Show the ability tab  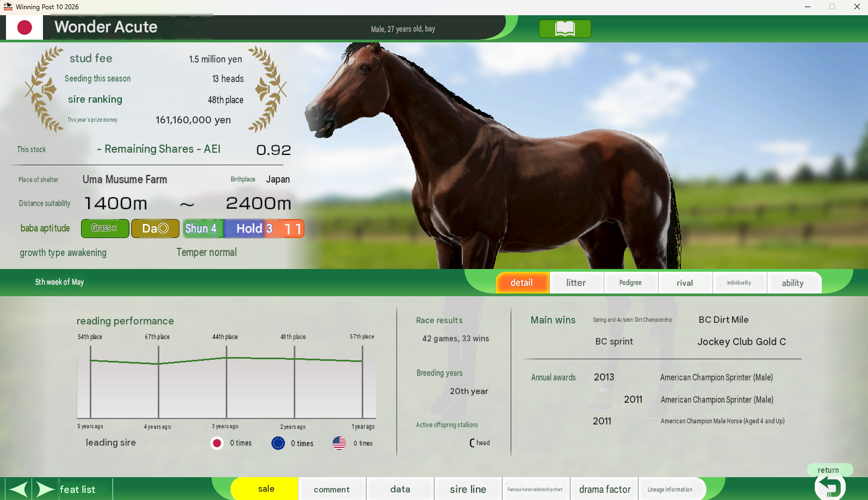793,283
